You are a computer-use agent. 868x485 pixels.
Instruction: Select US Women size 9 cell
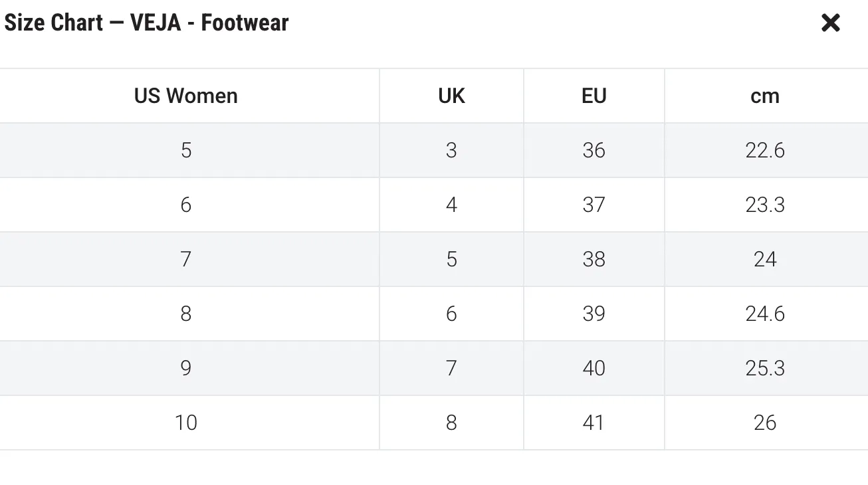click(x=186, y=368)
